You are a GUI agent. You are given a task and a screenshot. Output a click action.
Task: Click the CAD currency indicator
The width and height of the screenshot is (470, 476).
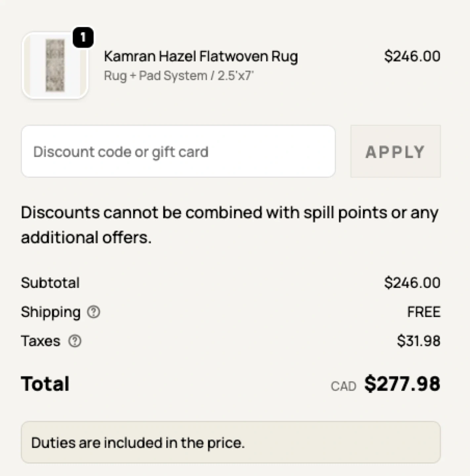point(343,386)
